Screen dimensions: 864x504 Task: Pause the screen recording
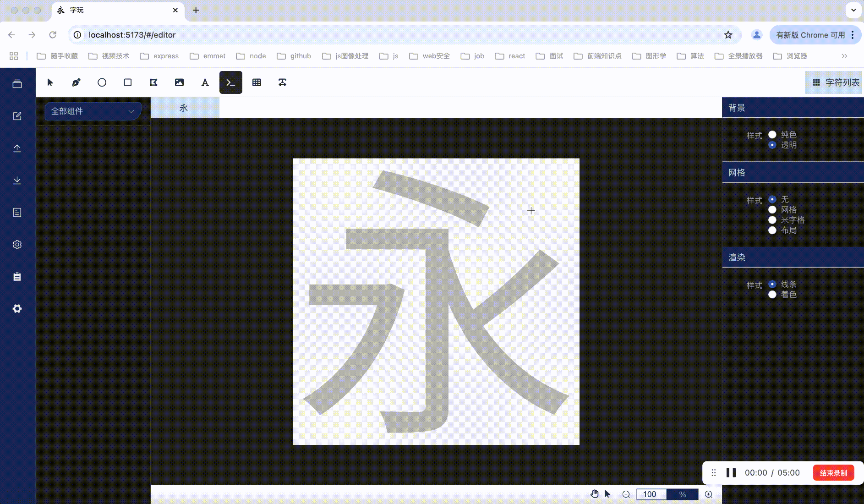(731, 473)
